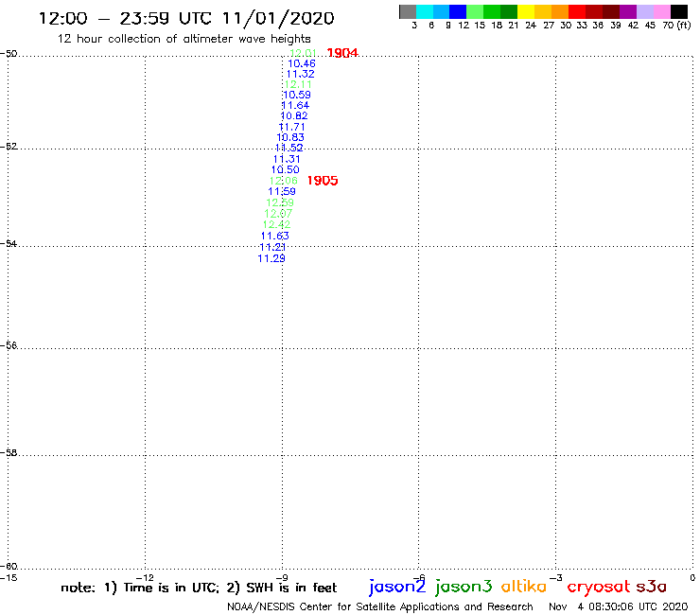Select the -12 longitude axis label
The image size is (700, 615).
145,578
